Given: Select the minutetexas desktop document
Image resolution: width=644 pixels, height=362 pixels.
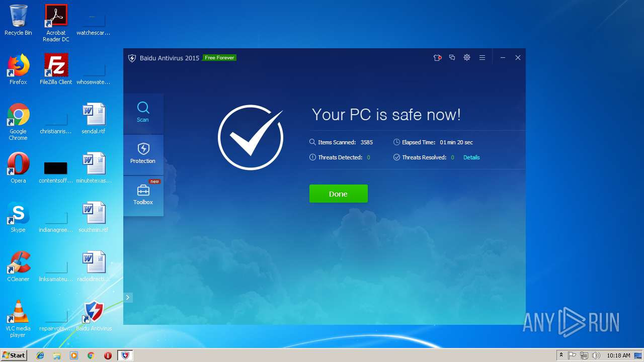Looking at the screenshot, I should point(94,168).
